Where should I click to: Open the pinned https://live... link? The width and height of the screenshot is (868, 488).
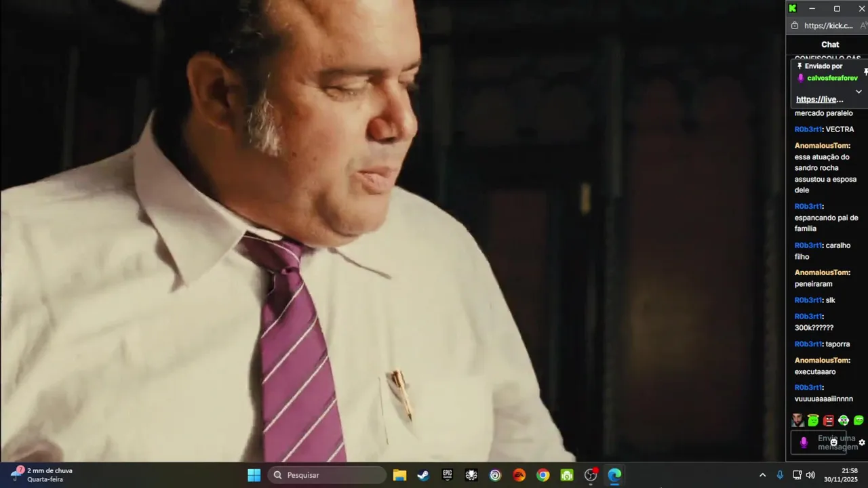(819, 100)
